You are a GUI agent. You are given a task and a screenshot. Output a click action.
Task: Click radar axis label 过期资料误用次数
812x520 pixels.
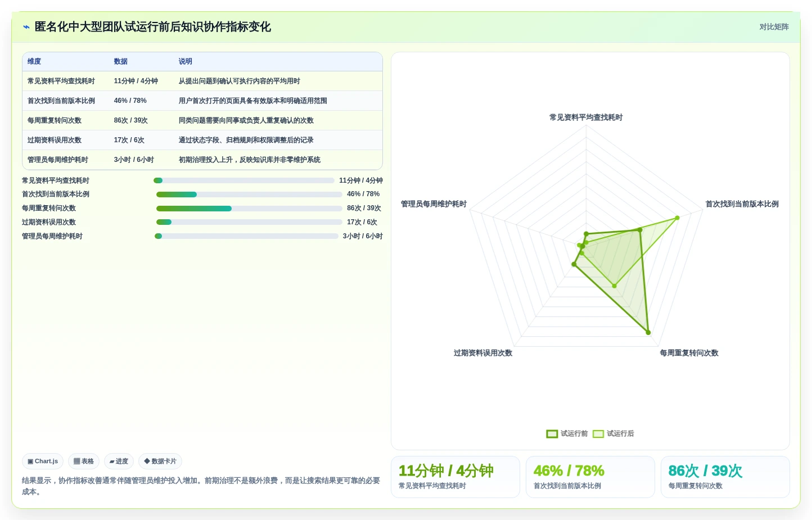[483, 353]
